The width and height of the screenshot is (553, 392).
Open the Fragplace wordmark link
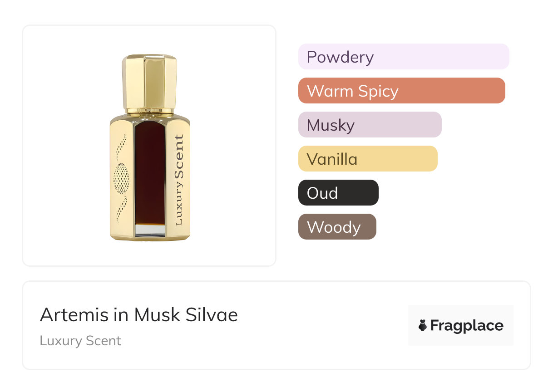tap(466, 325)
